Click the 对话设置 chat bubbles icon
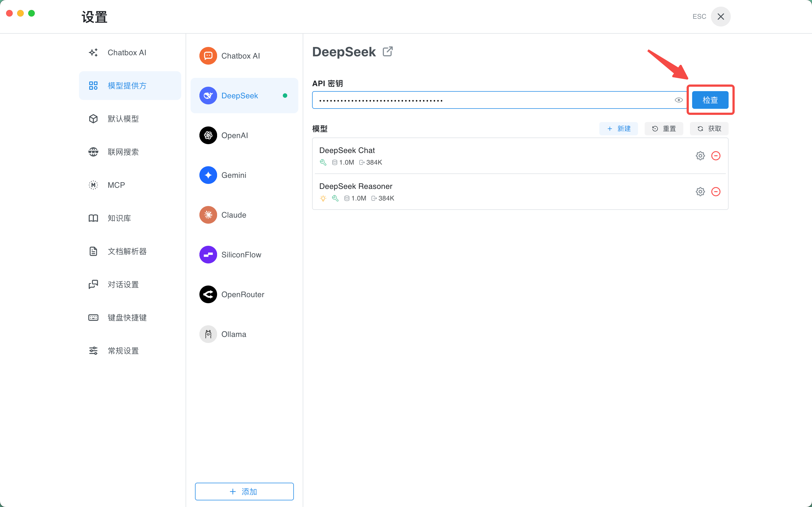 click(x=93, y=284)
